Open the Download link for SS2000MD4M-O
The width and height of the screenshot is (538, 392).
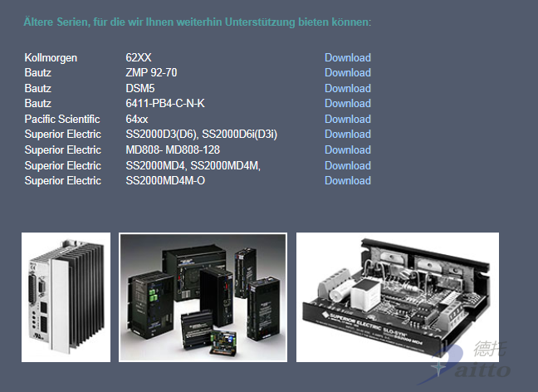(x=348, y=181)
